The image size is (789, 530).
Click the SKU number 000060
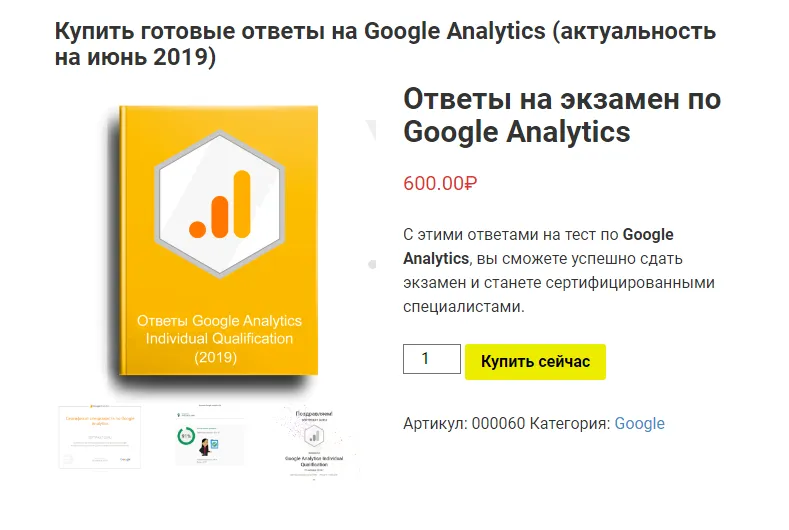tap(498, 423)
